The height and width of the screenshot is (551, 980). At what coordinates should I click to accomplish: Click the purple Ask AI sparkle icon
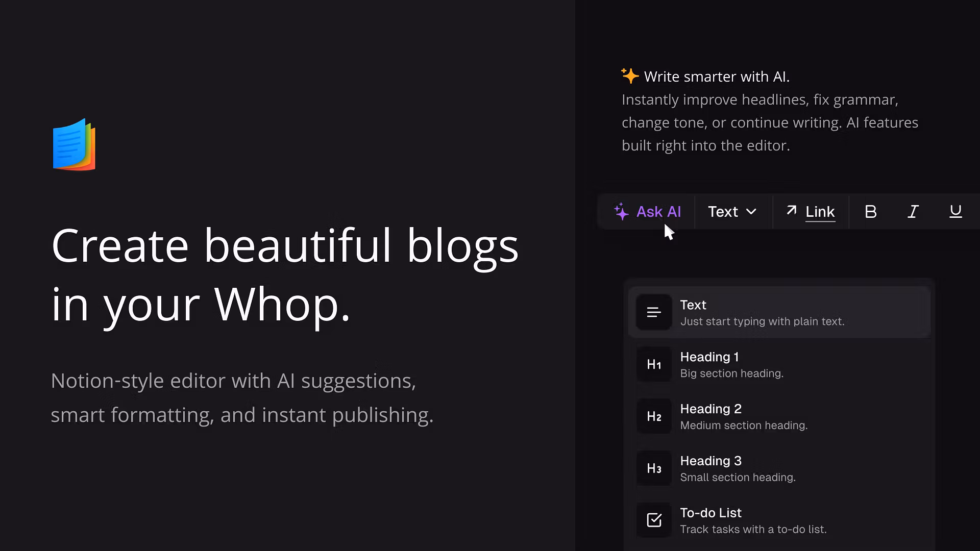(x=621, y=212)
